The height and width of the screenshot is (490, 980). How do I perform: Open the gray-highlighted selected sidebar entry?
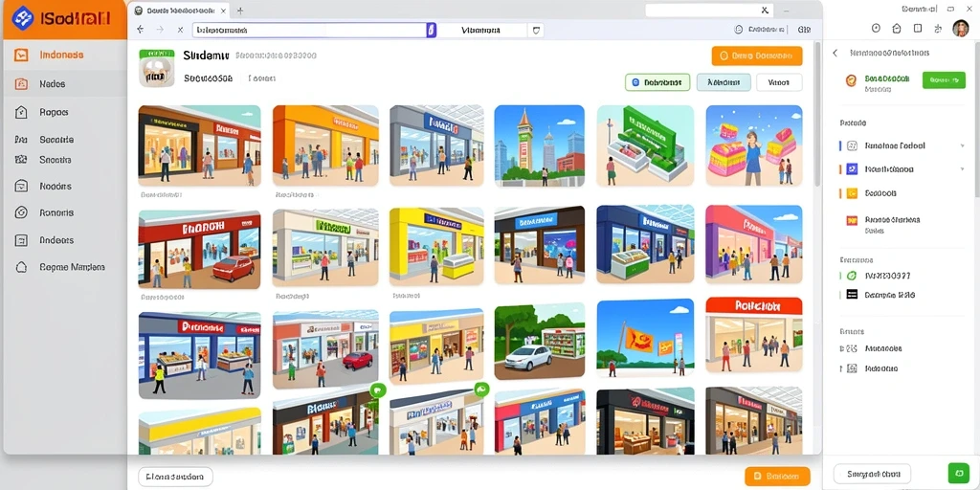[64, 84]
